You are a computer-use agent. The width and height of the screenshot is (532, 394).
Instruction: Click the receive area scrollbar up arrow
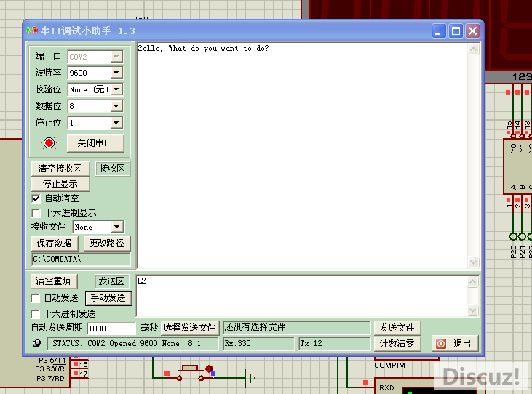pyautogui.click(x=473, y=49)
